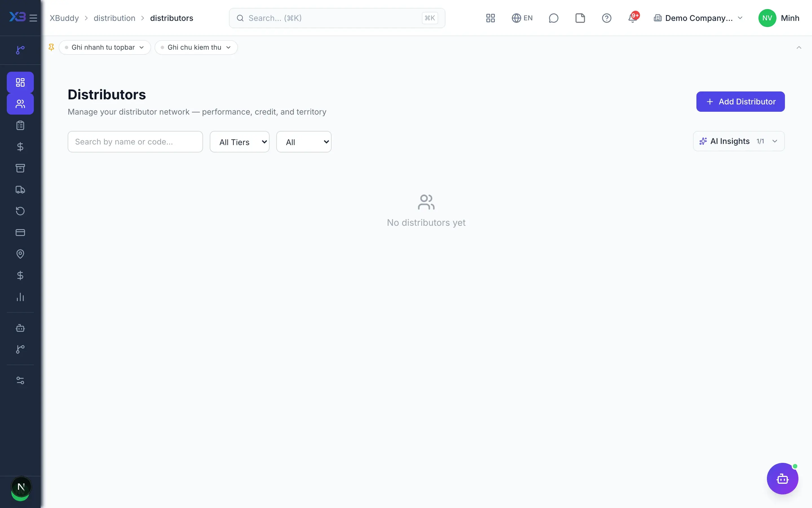
Task: Click the N avatar at sidebar bottom
Action: tap(21, 487)
